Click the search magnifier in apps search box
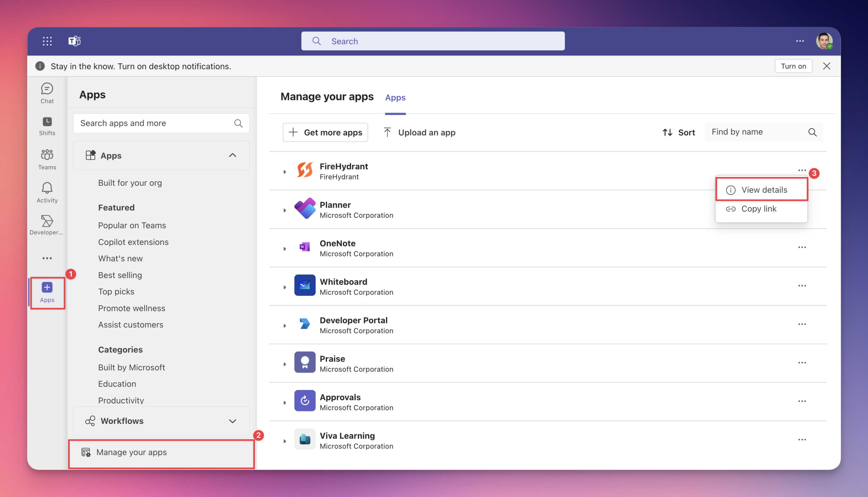Screen dimensions: 868x497 [238, 123]
